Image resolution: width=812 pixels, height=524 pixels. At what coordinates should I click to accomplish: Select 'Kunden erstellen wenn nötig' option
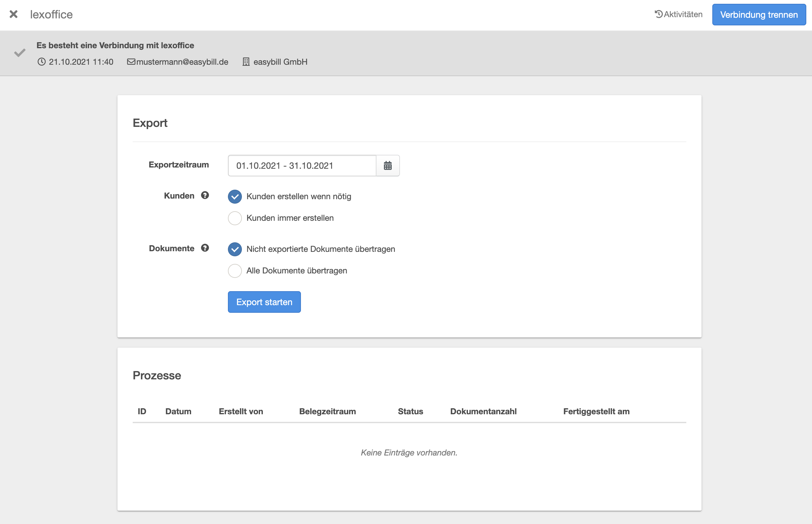coord(235,197)
